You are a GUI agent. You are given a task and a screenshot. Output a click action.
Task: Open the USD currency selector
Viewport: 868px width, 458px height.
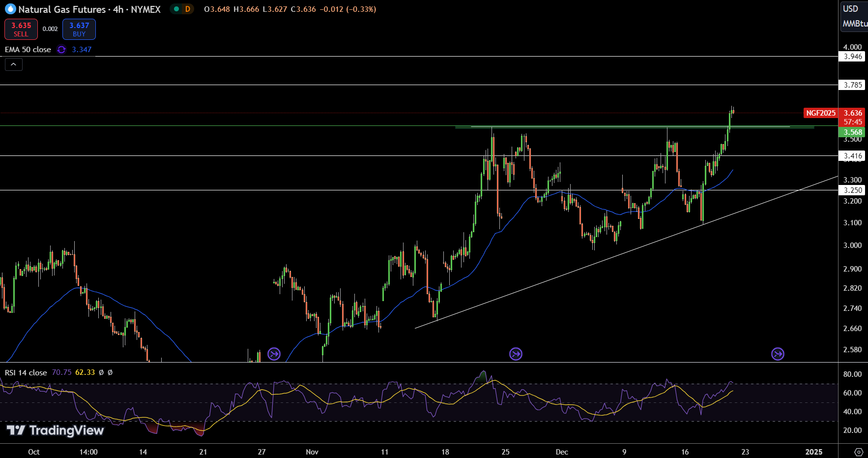point(850,9)
